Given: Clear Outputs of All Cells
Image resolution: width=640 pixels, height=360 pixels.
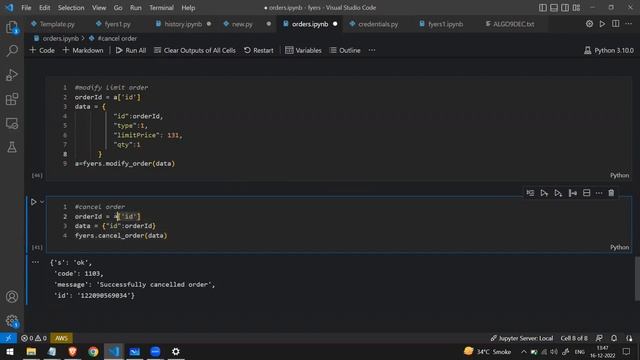Looking at the screenshot, I should click(x=195, y=50).
